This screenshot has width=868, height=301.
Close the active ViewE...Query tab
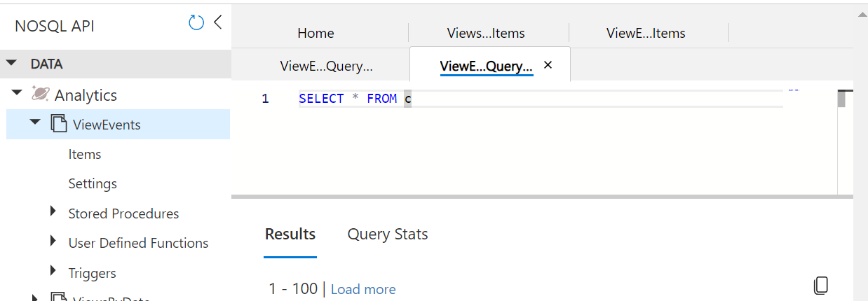coord(548,65)
